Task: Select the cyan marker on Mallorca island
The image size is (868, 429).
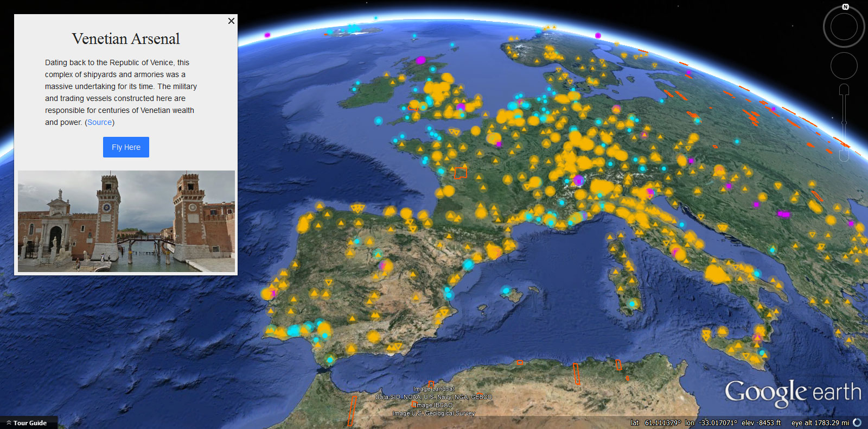Action: point(506,291)
